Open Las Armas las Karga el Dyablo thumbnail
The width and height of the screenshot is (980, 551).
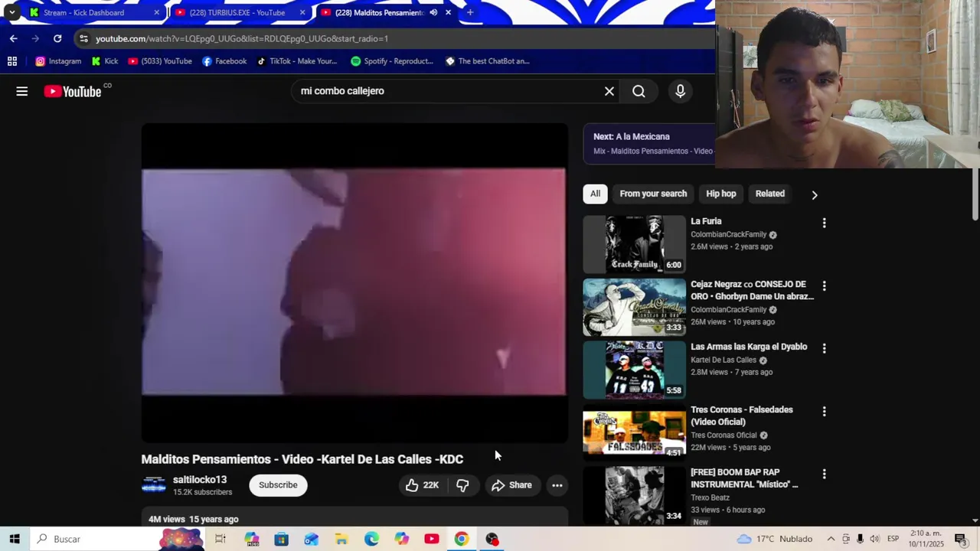[x=634, y=370]
